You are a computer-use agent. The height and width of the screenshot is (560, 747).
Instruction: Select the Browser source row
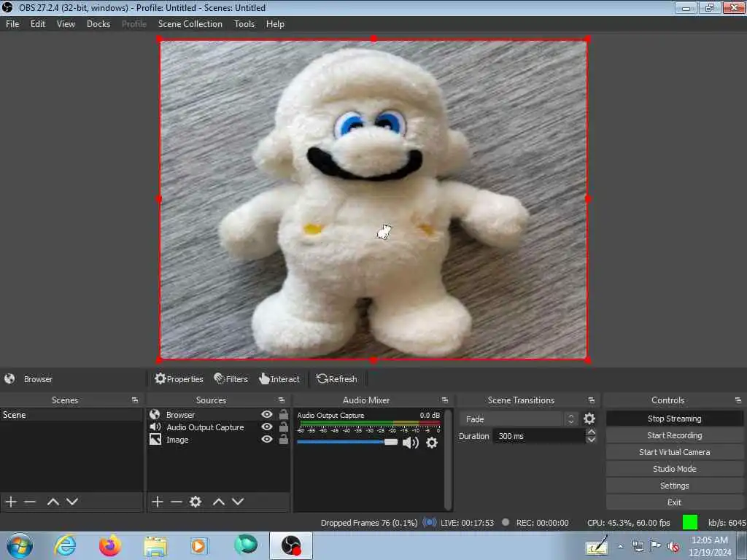218,414
